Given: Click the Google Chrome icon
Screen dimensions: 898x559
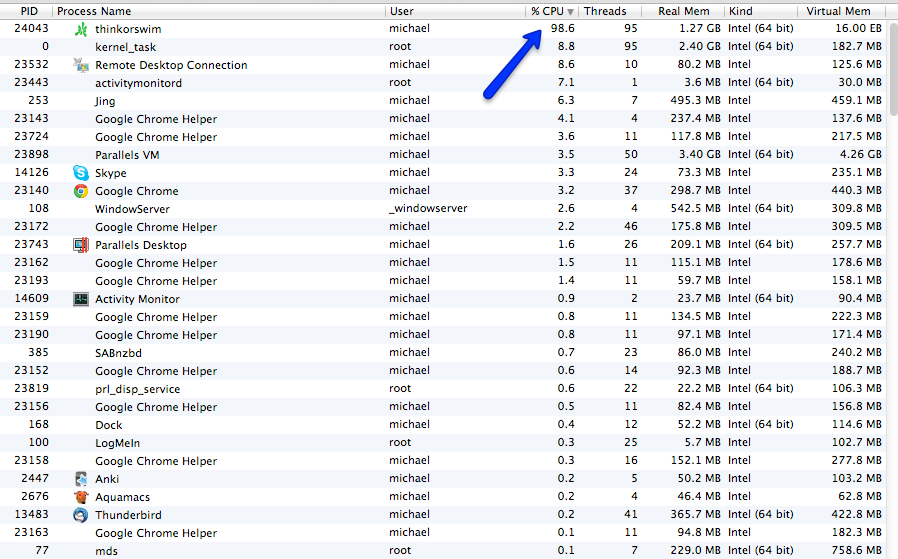Looking at the screenshot, I should (81, 191).
